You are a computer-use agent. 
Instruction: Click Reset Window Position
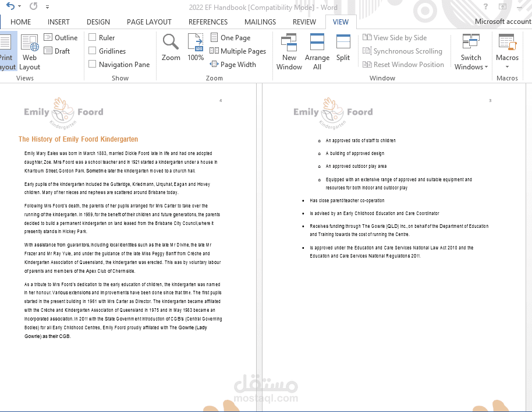click(x=403, y=64)
